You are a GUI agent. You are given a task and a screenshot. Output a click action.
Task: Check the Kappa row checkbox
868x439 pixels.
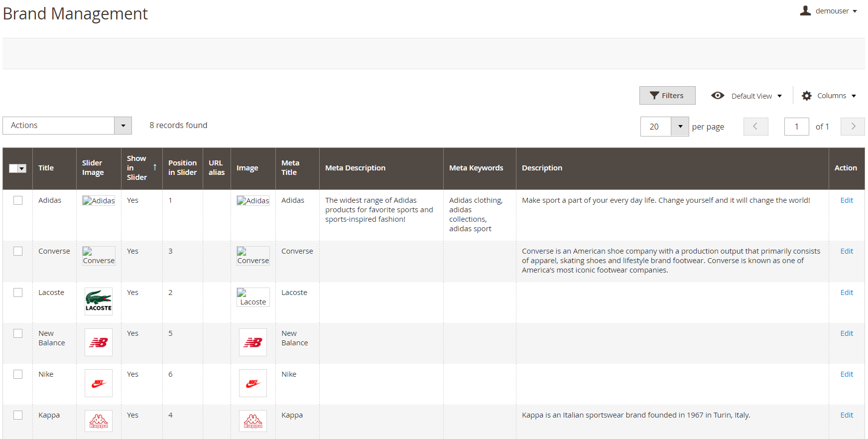coord(18,415)
